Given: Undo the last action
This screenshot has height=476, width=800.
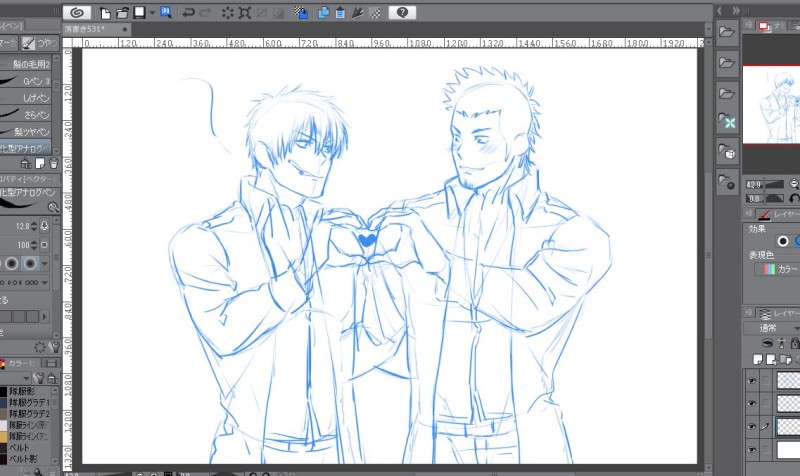Looking at the screenshot, I should pos(188,13).
